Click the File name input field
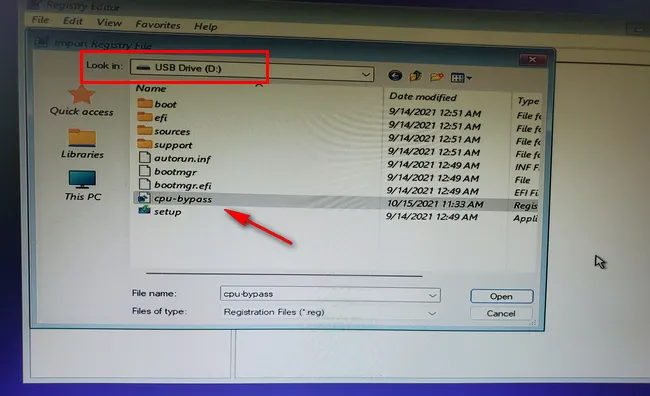The height and width of the screenshot is (396, 650). click(x=330, y=294)
